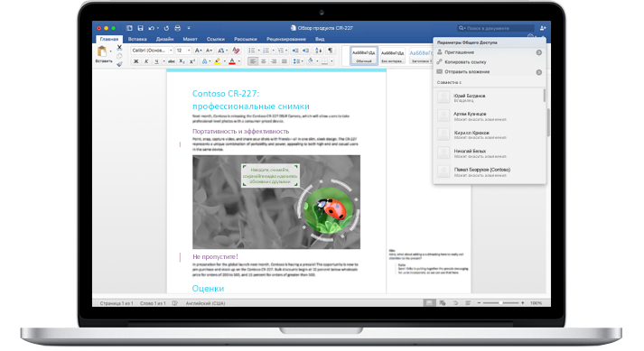Click the clear formatting eraser icon
This screenshot has width=644, height=351.
tap(236, 51)
